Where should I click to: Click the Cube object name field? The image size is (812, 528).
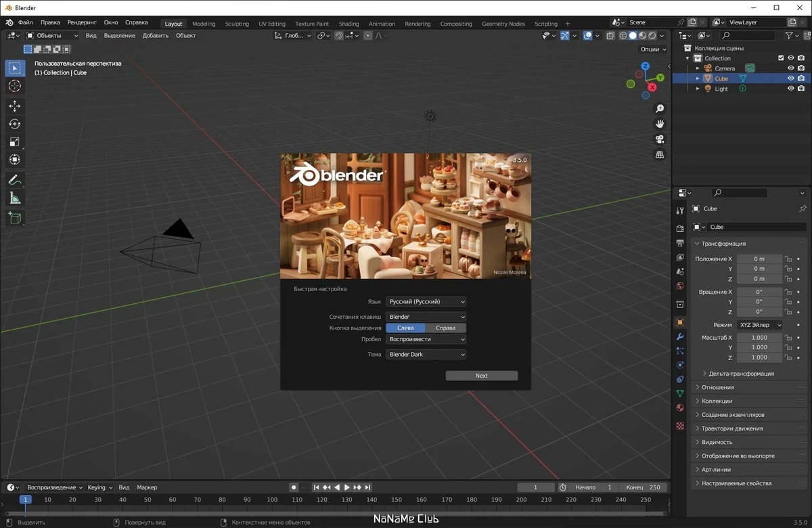(x=756, y=227)
